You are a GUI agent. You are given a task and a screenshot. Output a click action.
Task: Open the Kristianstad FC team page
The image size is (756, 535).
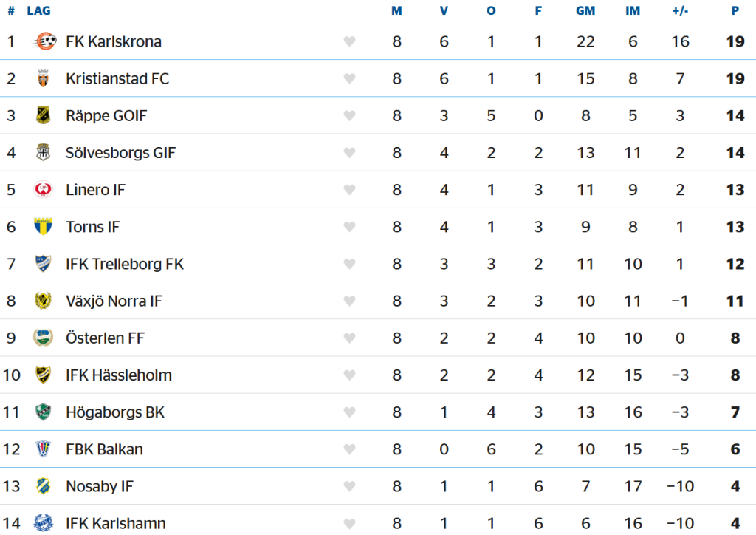(117, 78)
